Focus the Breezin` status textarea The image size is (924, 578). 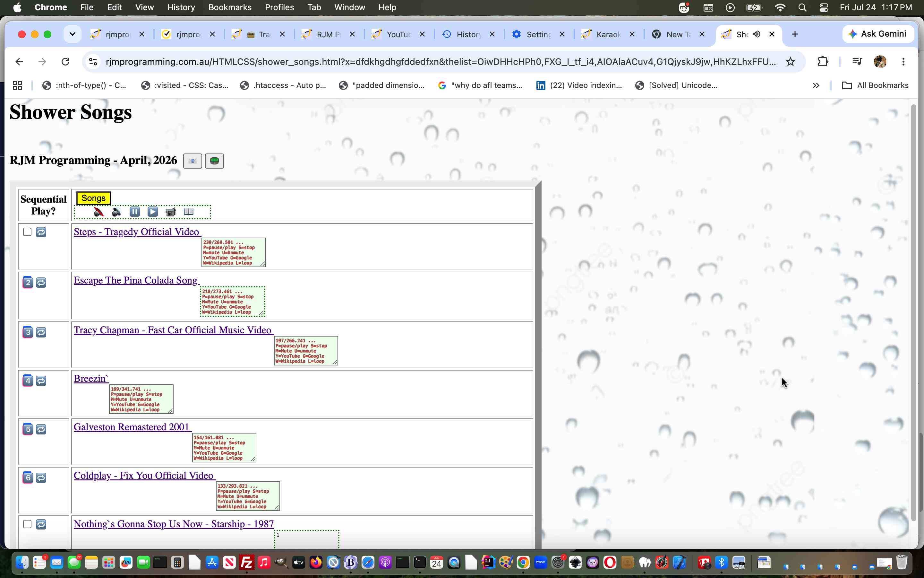pos(141,399)
